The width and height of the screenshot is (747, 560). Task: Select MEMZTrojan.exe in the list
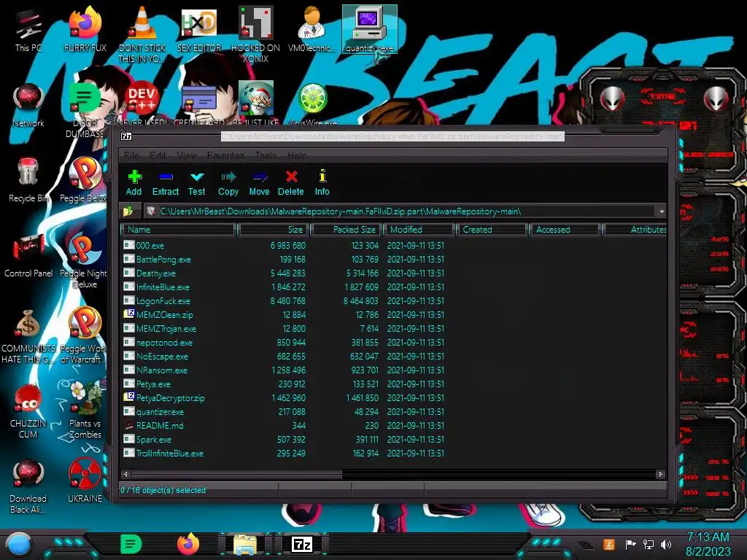click(x=284, y=329)
